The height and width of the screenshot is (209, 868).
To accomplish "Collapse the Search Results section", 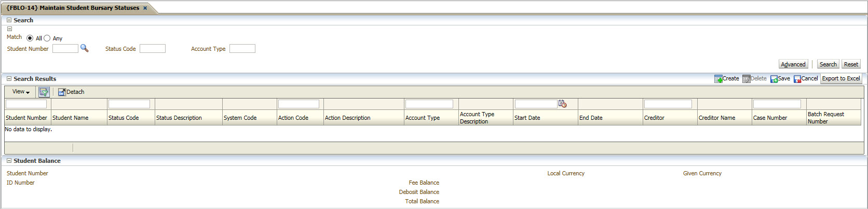I will pyautogui.click(x=9, y=79).
